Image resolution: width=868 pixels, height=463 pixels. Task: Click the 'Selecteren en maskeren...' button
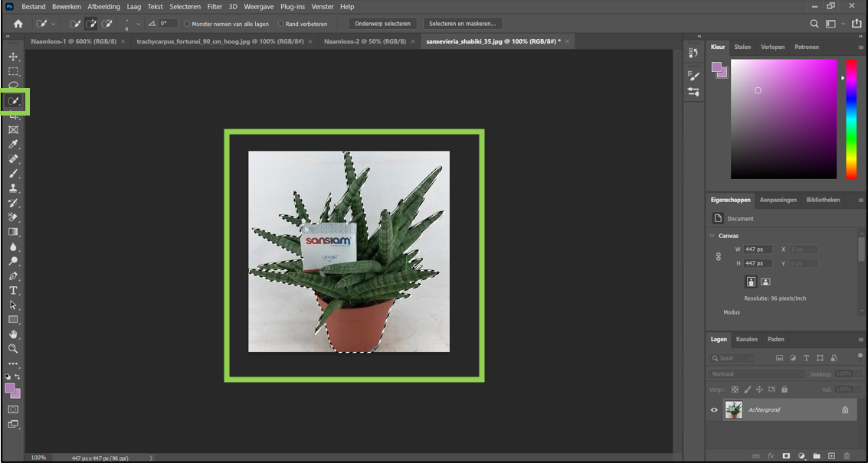point(462,24)
